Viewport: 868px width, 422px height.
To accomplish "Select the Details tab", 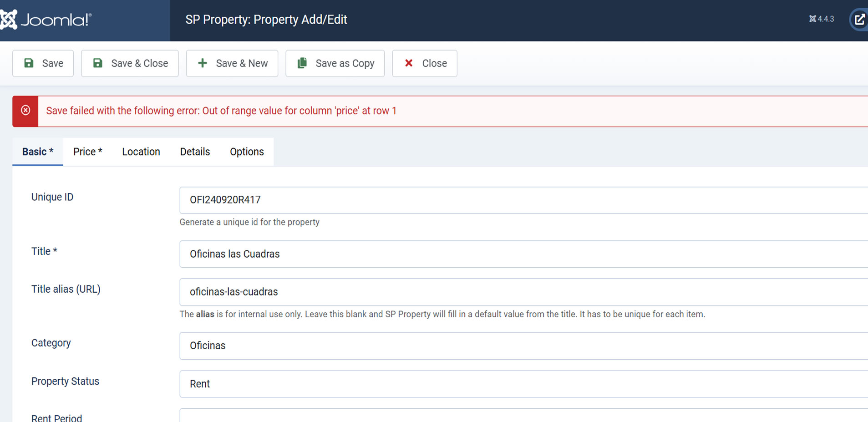I will (195, 152).
